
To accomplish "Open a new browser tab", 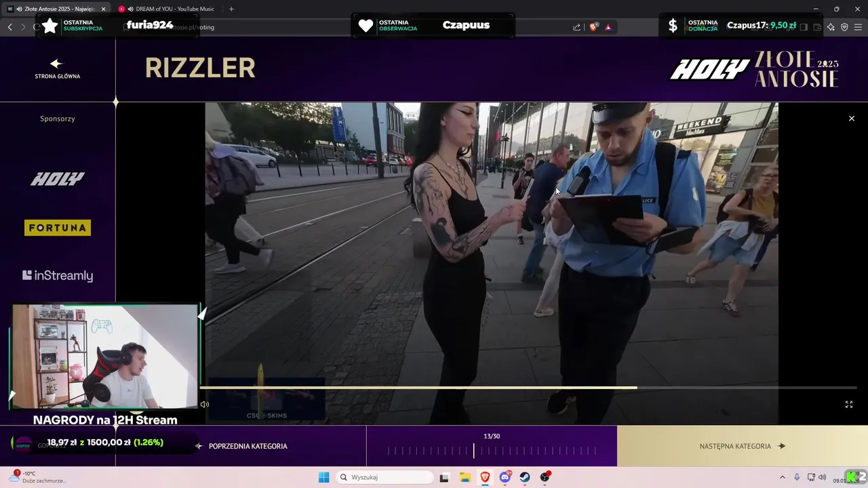I will click(231, 9).
